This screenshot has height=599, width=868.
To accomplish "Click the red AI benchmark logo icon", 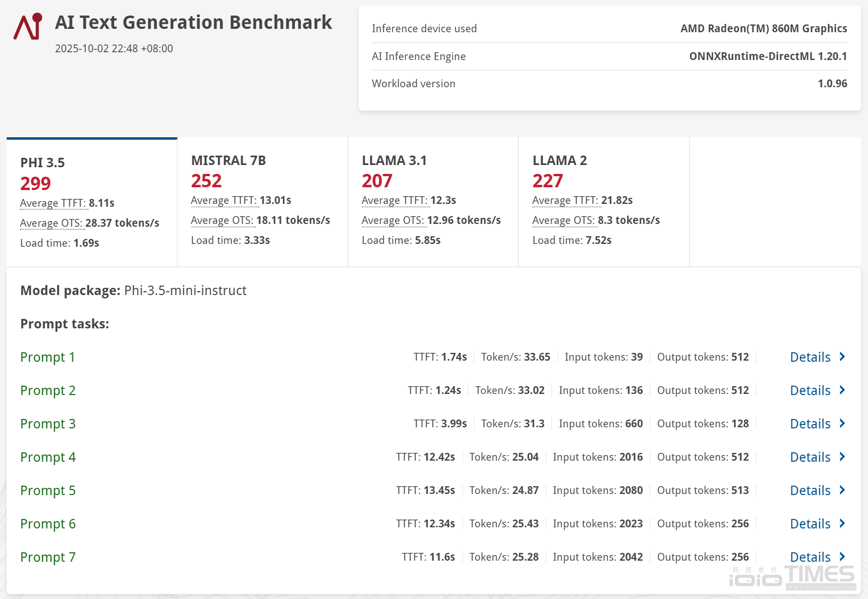I will (x=28, y=26).
